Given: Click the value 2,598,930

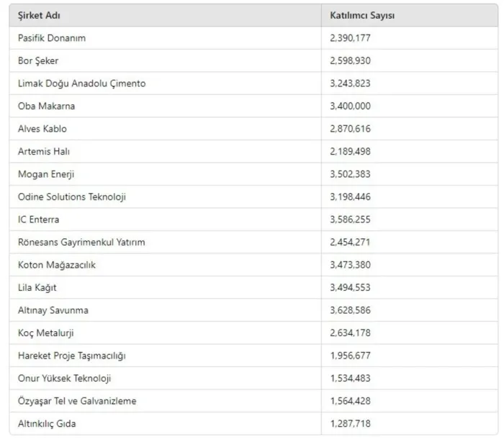Looking at the screenshot, I should click(x=350, y=60).
